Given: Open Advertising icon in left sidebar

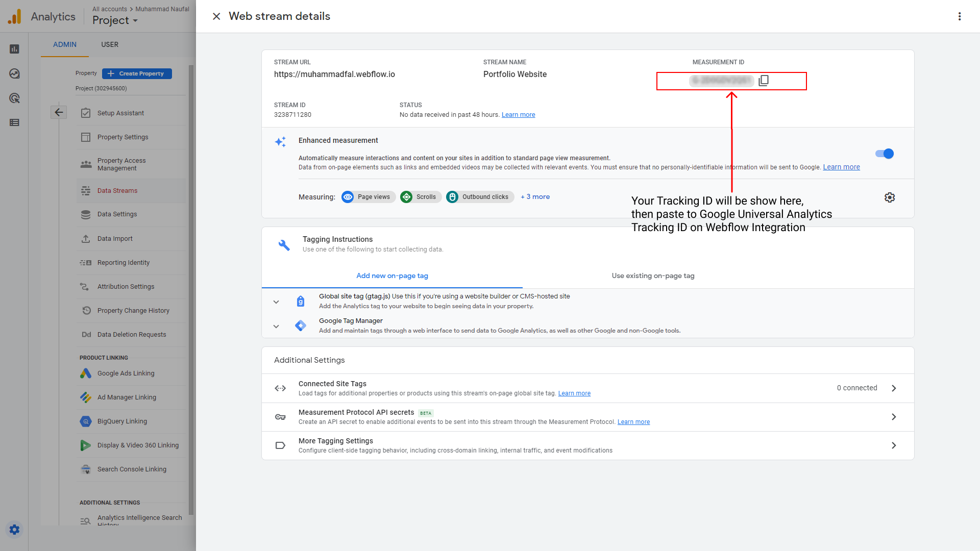Looking at the screenshot, I should (14, 98).
